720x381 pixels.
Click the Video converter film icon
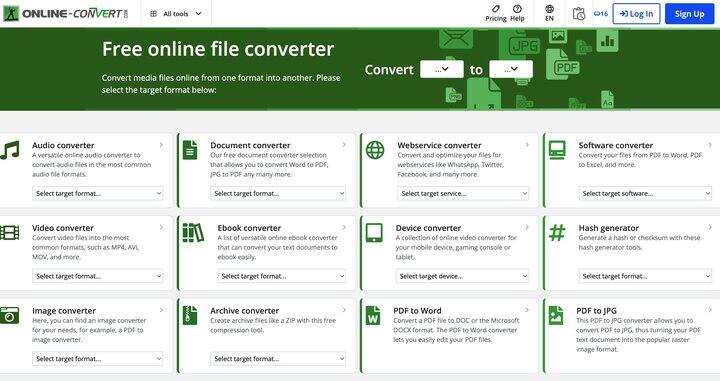point(10,233)
